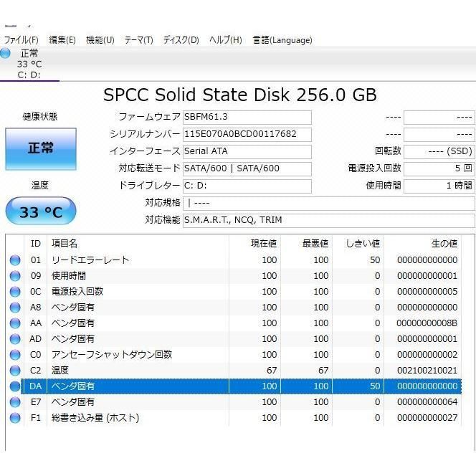Select the 使用時間 attribute row in the table
Image resolution: width=476 pixels, height=476 pixels.
(x=234, y=276)
